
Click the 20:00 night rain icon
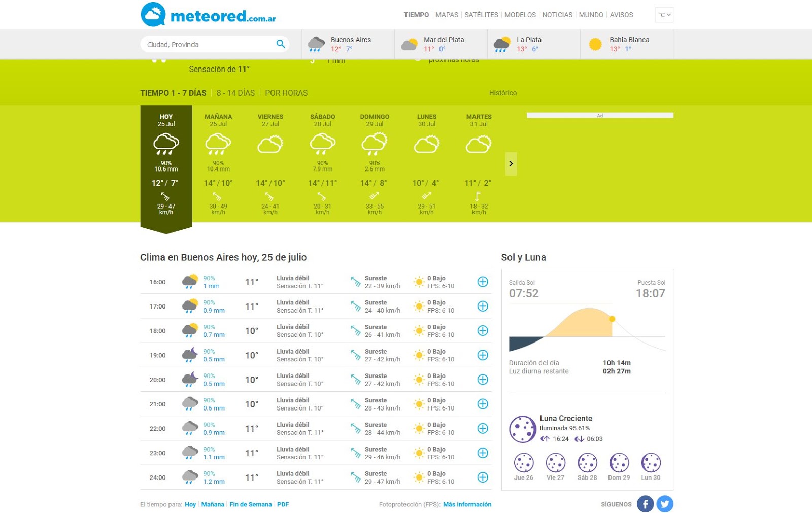(190, 380)
